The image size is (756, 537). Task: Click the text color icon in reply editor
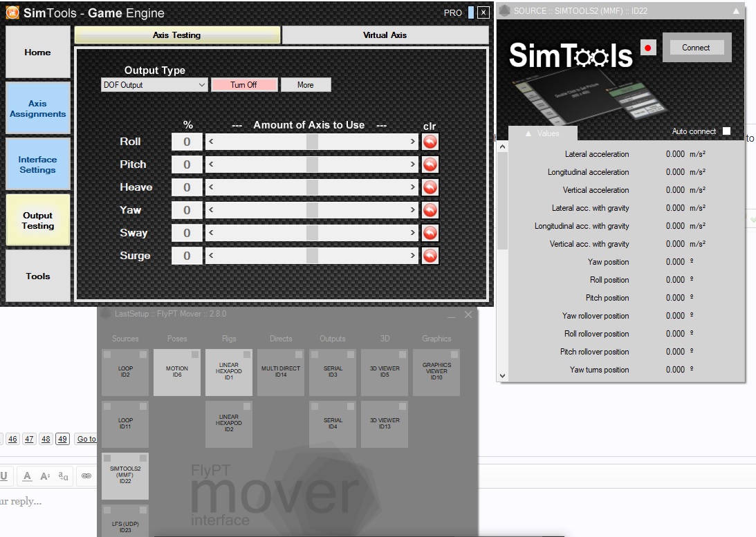[28, 475]
